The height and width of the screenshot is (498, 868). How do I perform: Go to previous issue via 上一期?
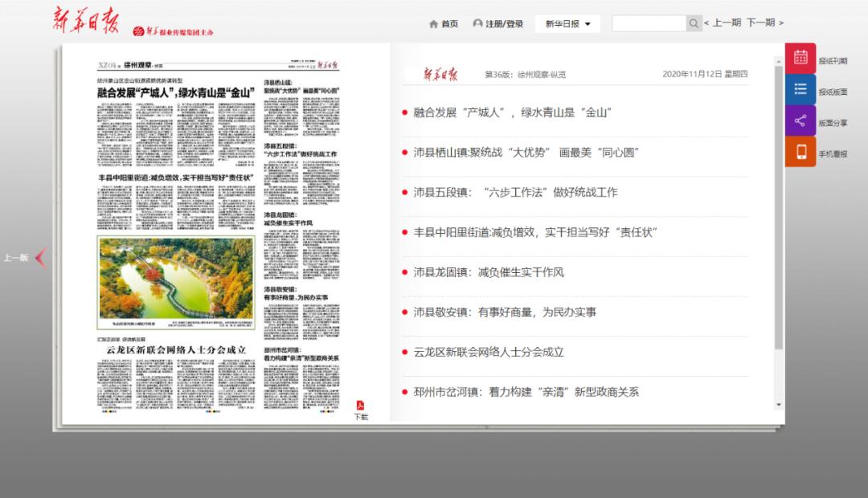click(x=723, y=23)
